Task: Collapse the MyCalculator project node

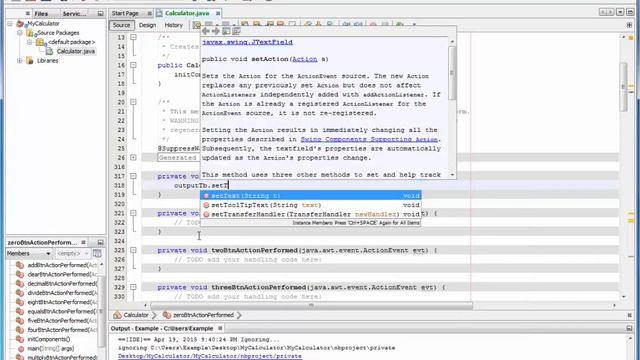Action: pos(10,24)
